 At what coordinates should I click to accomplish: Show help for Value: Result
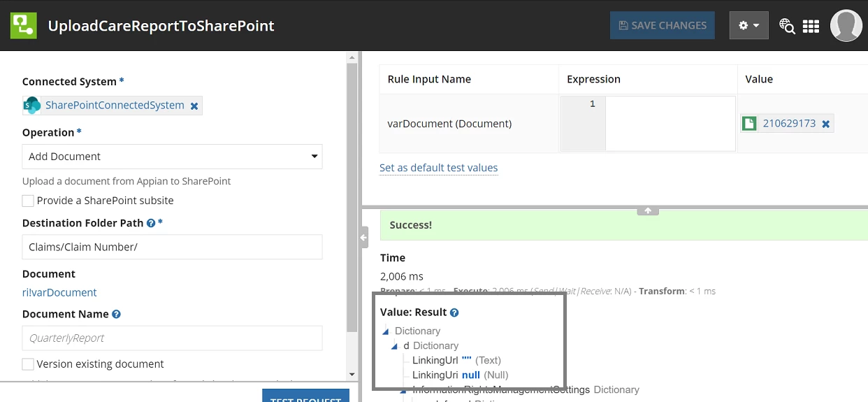coord(454,313)
